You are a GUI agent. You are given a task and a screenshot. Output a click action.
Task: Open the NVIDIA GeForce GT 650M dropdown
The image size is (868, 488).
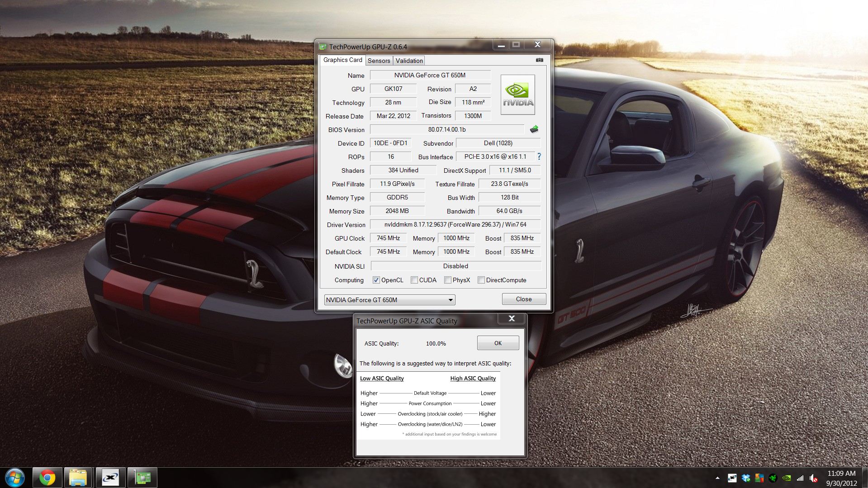coord(389,300)
